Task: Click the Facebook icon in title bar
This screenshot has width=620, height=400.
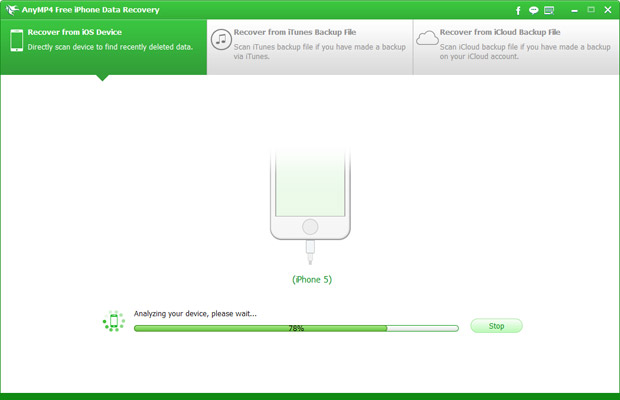Action: click(x=518, y=10)
